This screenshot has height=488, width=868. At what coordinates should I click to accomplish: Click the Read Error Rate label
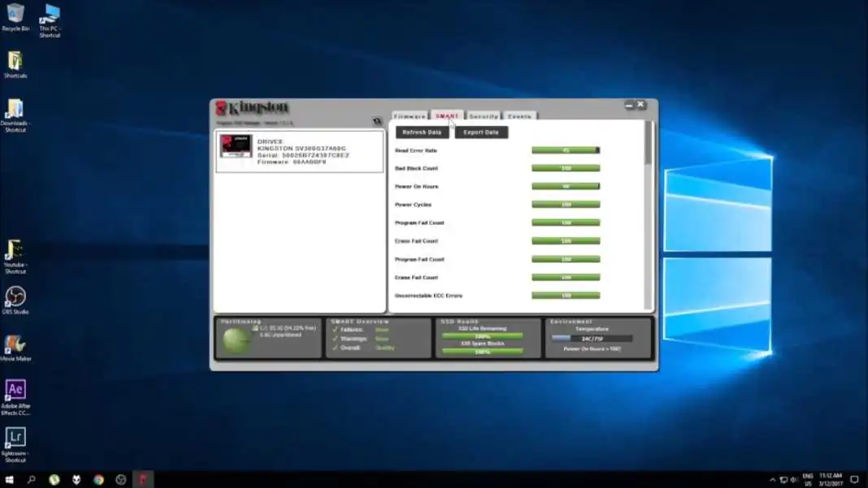point(416,150)
